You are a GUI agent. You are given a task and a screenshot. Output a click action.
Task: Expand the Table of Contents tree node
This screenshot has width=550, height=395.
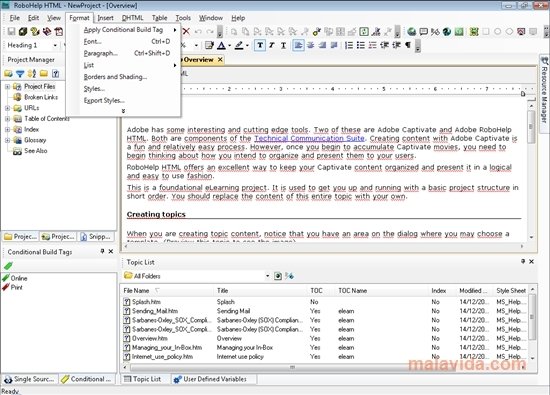7,119
